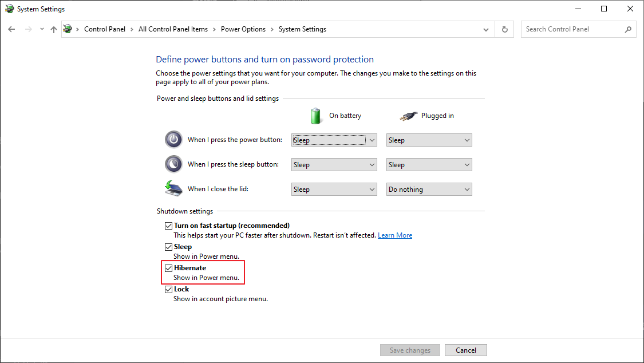Refresh the page with the refresh icon
644x363 pixels.
tap(505, 29)
